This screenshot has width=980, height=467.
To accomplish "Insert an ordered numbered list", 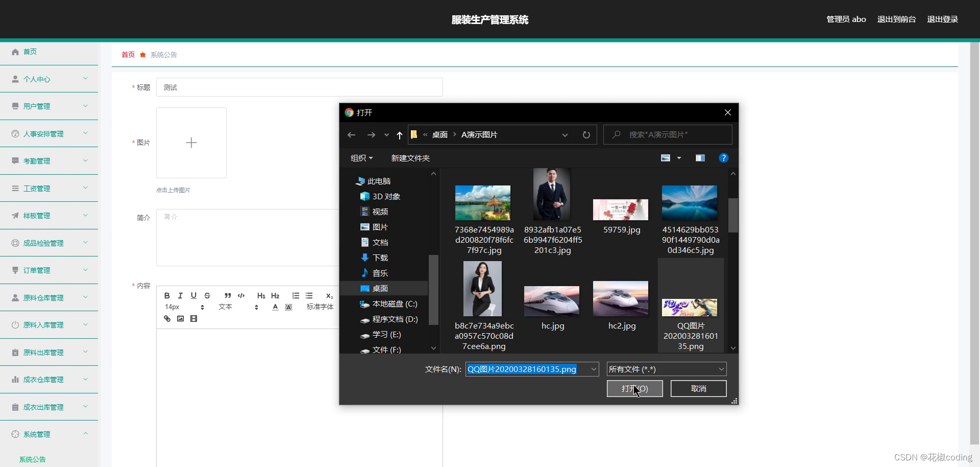I will tap(296, 295).
